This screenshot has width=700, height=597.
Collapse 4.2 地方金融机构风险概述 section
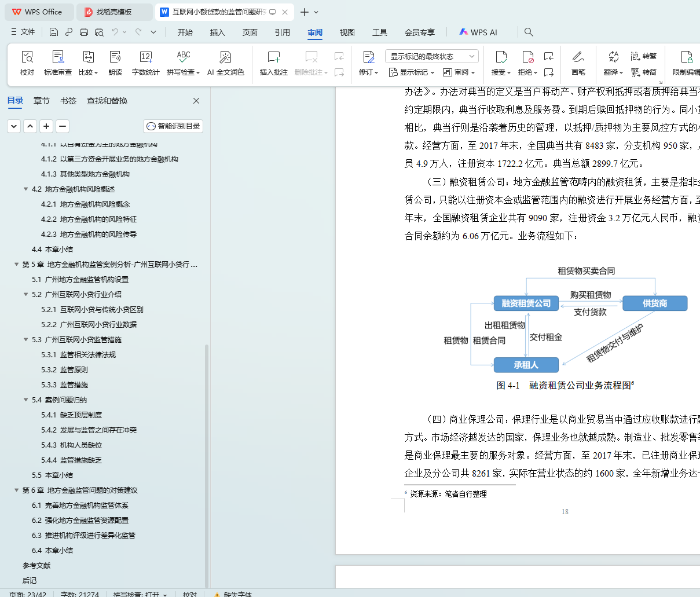[26, 189]
